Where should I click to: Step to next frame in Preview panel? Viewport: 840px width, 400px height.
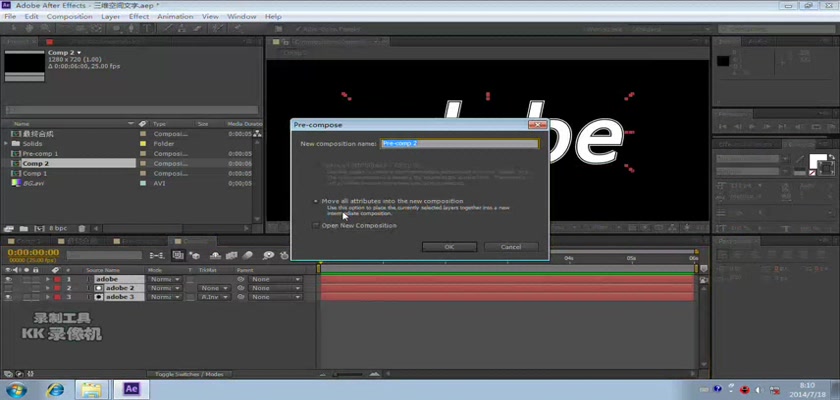[x=767, y=127]
